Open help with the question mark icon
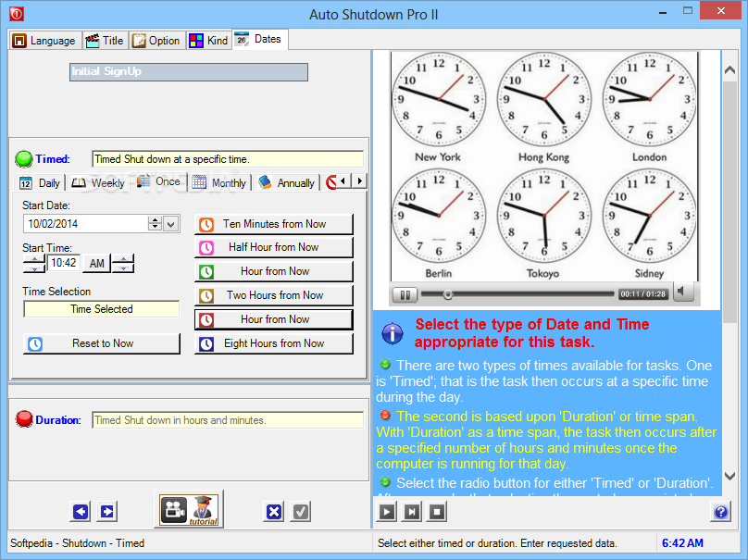 tap(721, 512)
